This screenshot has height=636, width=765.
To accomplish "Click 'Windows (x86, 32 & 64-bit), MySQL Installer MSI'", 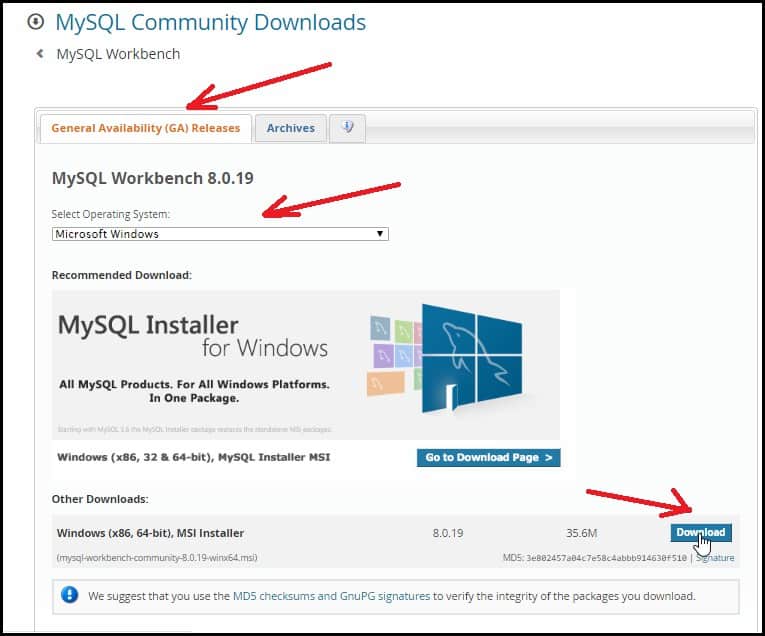I will [x=194, y=457].
